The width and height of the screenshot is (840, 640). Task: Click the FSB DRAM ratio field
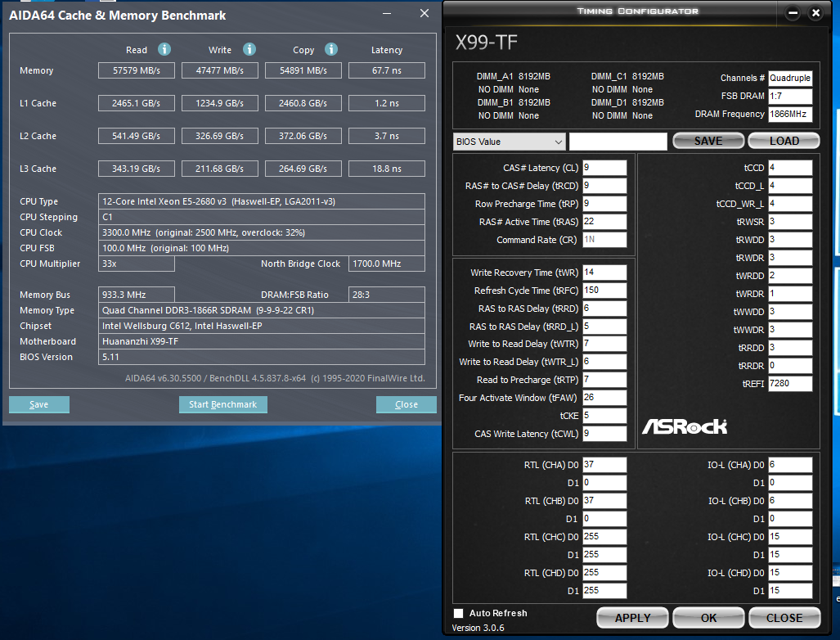click(790, 96)
